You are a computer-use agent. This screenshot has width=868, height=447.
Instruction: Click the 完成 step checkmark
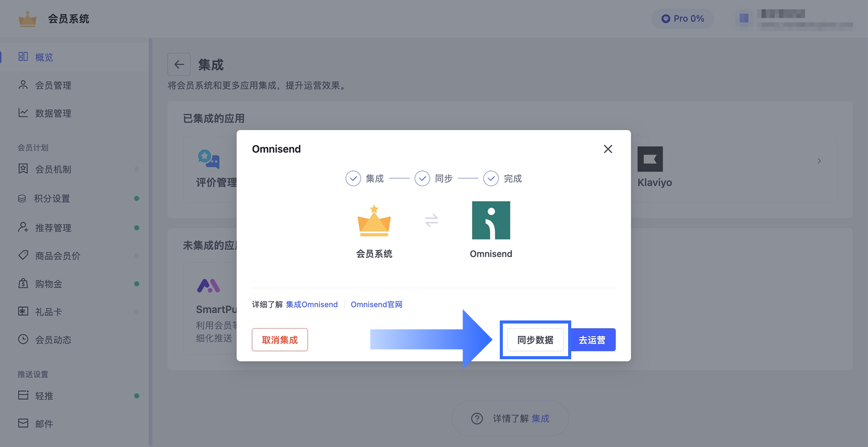point(491,179)
